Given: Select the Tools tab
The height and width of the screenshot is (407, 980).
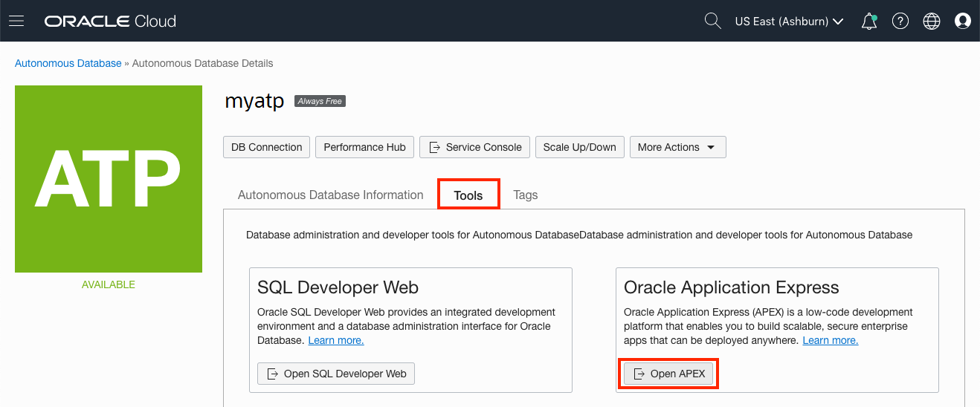Looking at the screenshot, I should click(468, 195).
